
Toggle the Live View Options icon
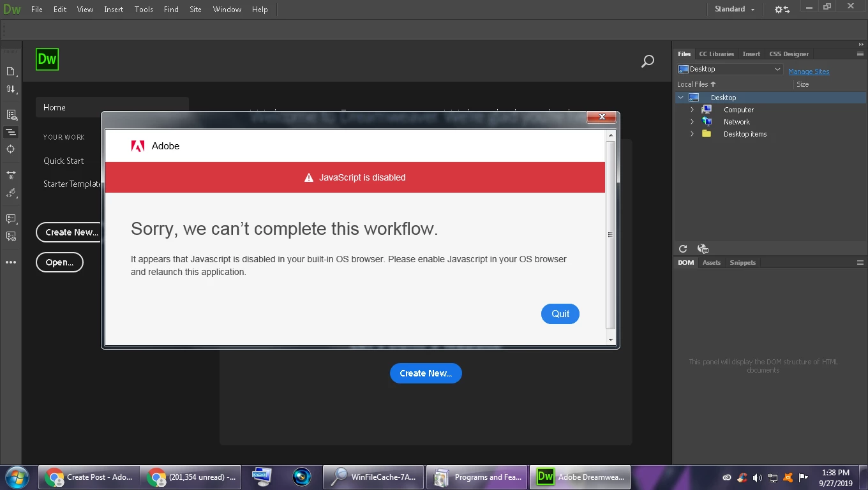(11, 115)
